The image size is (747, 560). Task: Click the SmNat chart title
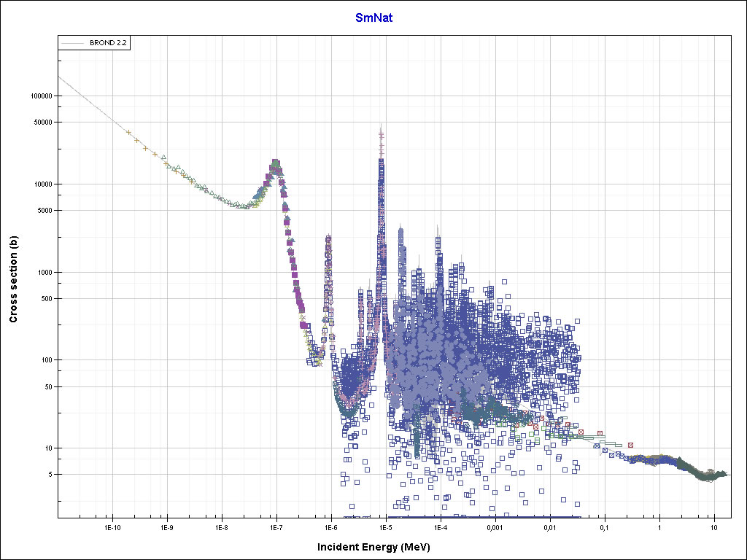coord(373,17)
